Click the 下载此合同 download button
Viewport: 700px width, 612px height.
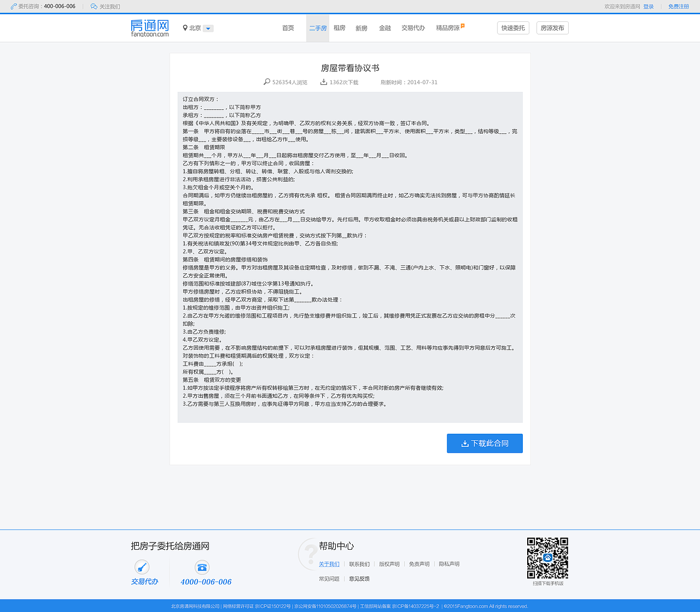click(485, 443)
